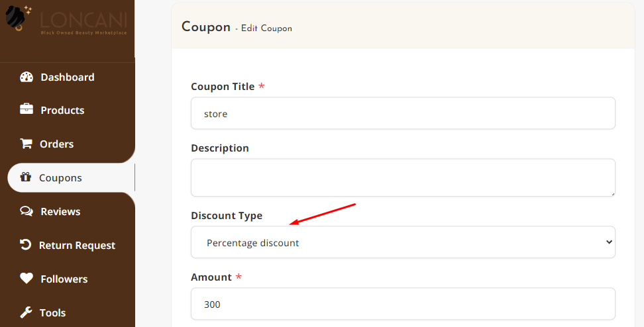644x327 pixels.
Task: Click the Return Request undo icon
Action: (25, 244)
